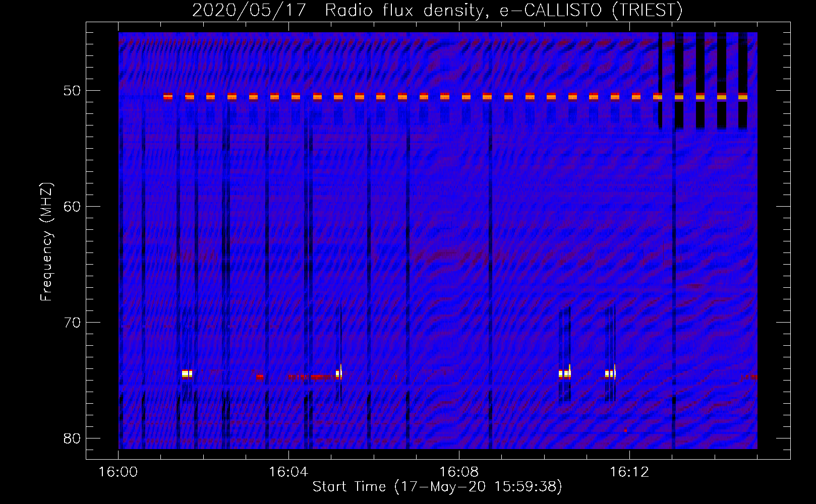Click the 16:08 time tick label
The width and height of the screenshot is (816, 504).
(x=459, y=472)
